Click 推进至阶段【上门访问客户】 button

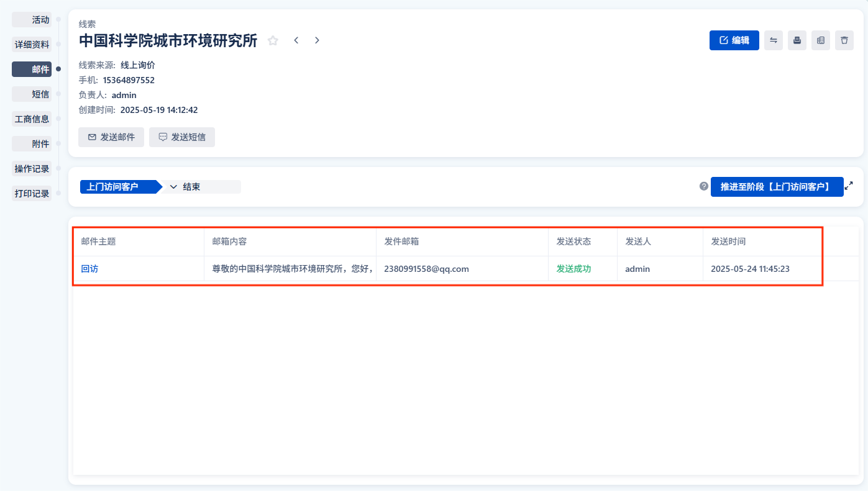pos(777,187)
